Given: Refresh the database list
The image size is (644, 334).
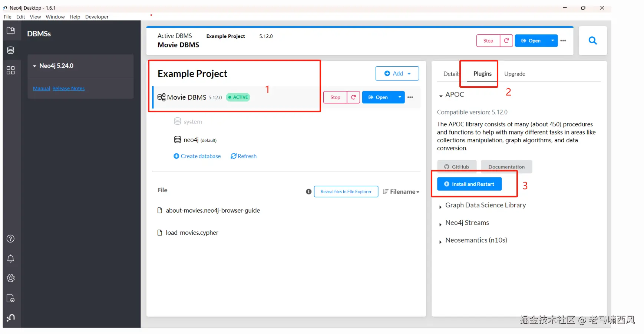Looking at the screenshot, I should (244, 156).
